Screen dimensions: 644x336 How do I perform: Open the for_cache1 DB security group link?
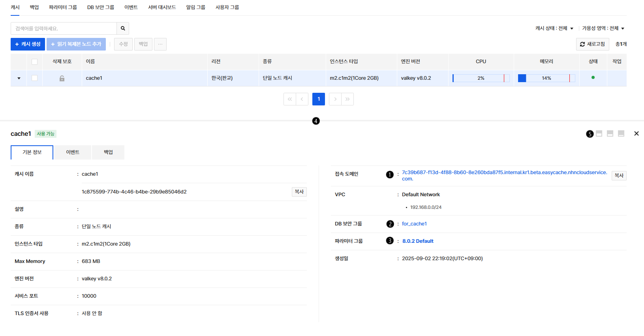(x=414, y=224)
